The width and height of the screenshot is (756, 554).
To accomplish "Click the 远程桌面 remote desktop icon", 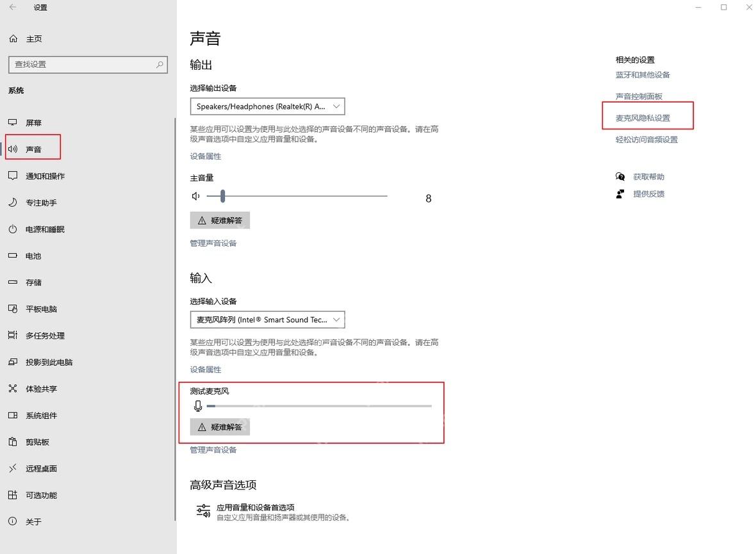I will point(13,468).
